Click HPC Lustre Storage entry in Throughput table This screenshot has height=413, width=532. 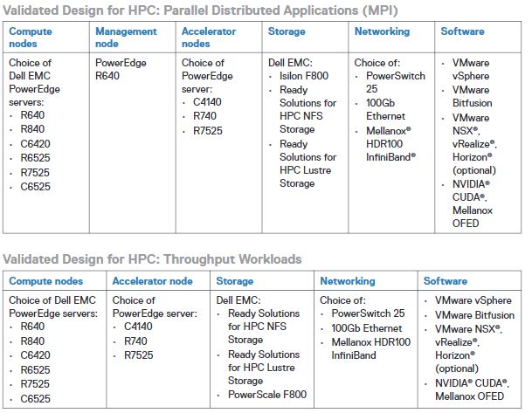coord(264,368)
